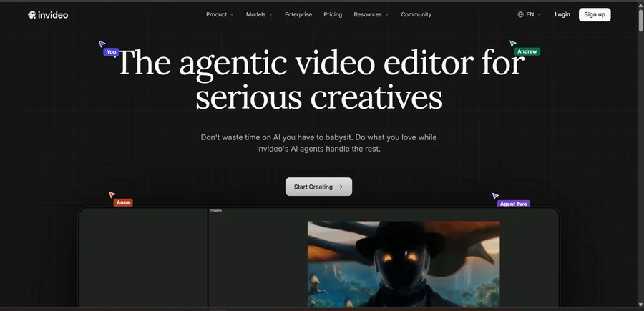The width and height of the screenshot is (644, 311).
Task: Open the Models dropdown menu
Action: coord(259,14)
